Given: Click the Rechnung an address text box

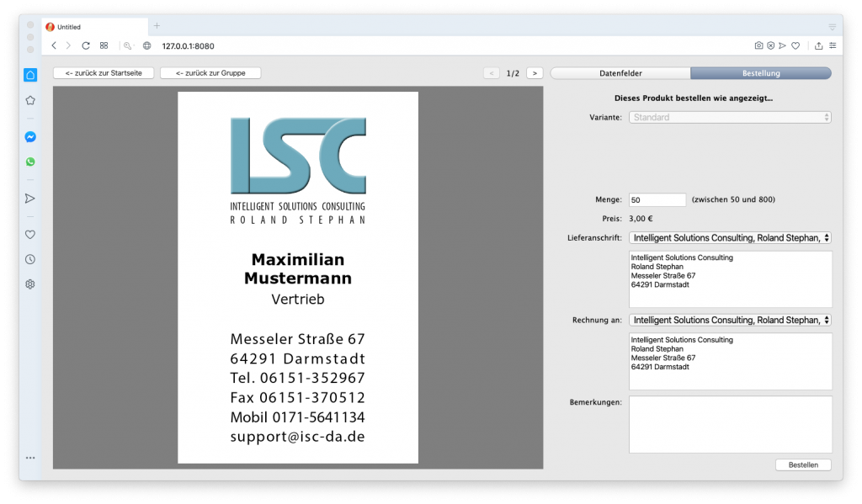Looking at the screenshot, I should pos(731,361).
